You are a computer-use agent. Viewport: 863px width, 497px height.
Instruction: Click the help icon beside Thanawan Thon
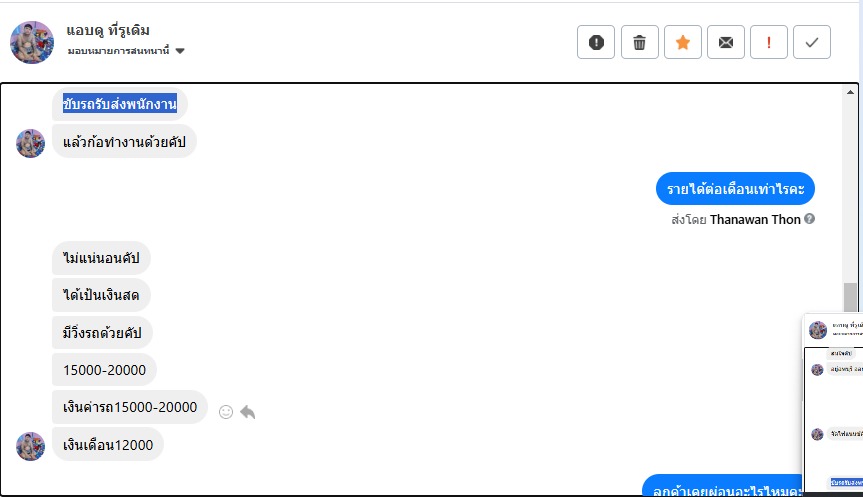click(809, 219)
